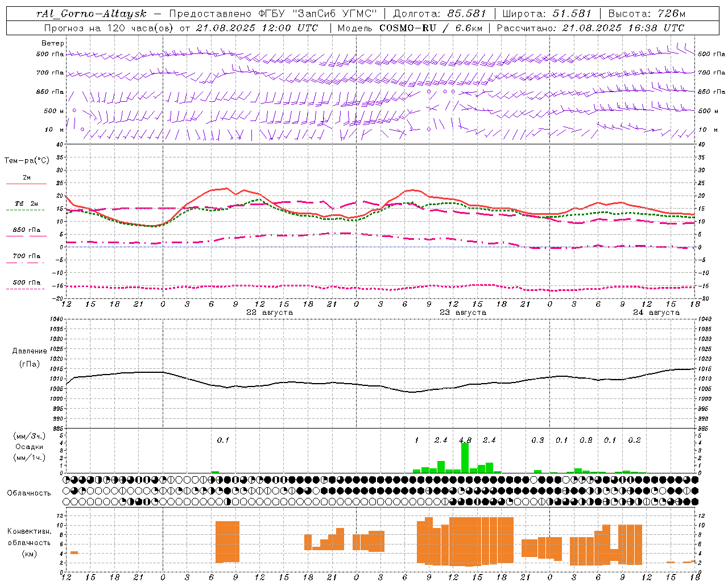728x582 pixels.
Task: Click the (км) convective height unit label
Action: 29,554
